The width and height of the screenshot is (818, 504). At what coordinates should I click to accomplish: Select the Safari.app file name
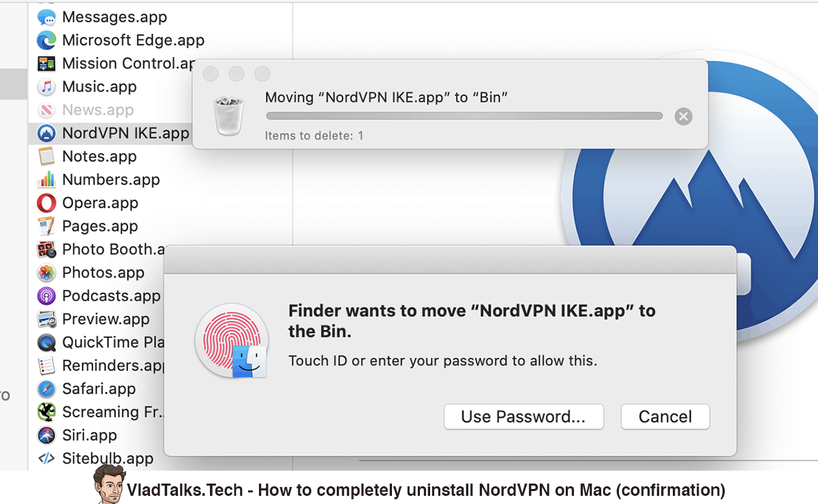[x=99, y=389]
